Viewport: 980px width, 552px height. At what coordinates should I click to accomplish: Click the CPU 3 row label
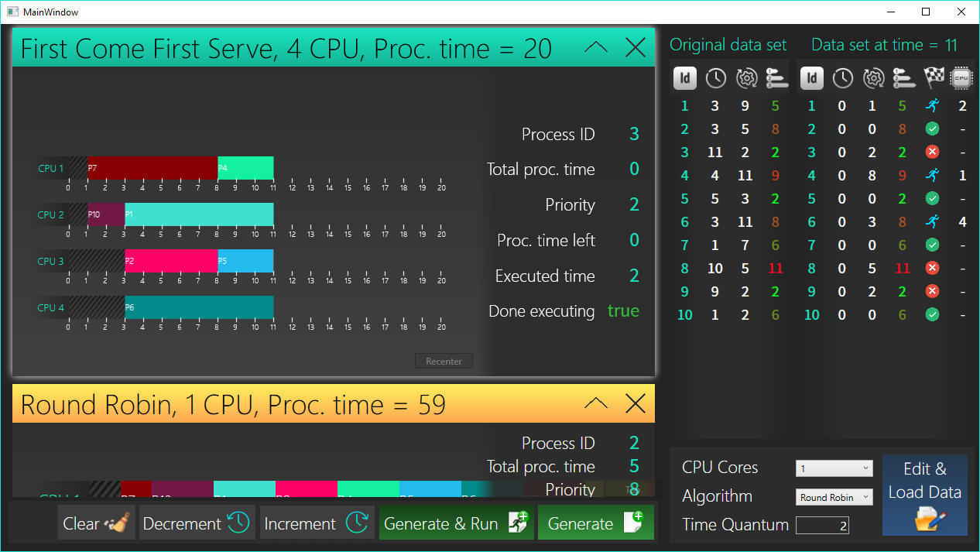point(51,261)
